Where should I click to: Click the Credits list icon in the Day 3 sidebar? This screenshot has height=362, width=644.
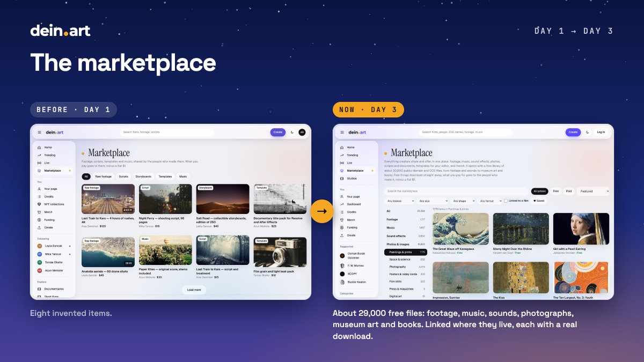click(x=342, y=212)
